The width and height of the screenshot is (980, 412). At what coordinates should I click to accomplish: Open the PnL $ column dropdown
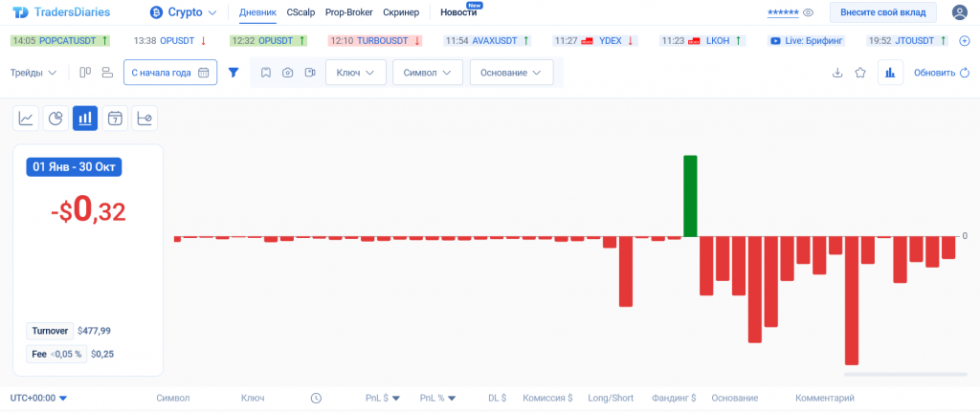383,398
